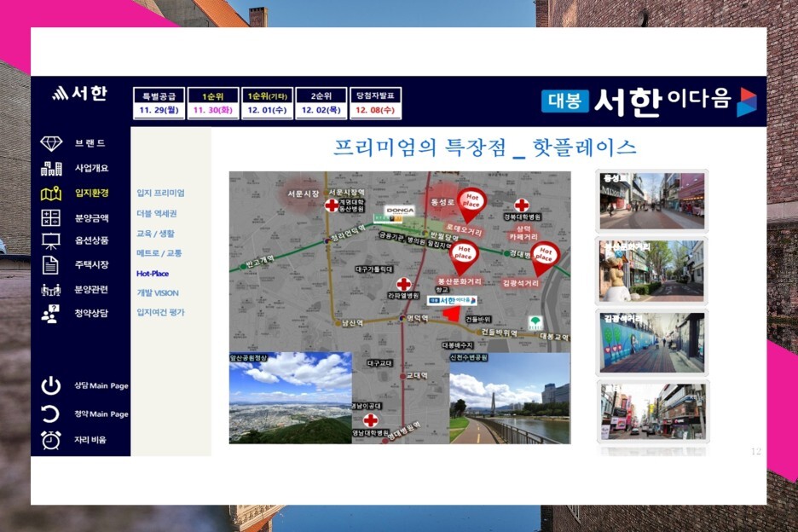This screenshot has height=532, width=798.
Task: Go to 입지여건 평가 submenu
Action: coord(161,312)
